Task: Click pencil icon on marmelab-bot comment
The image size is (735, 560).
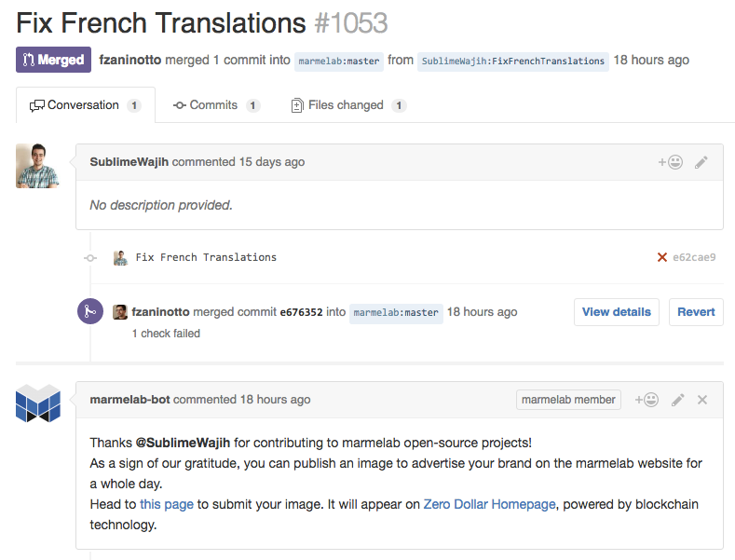Action: tap(678, 400)
